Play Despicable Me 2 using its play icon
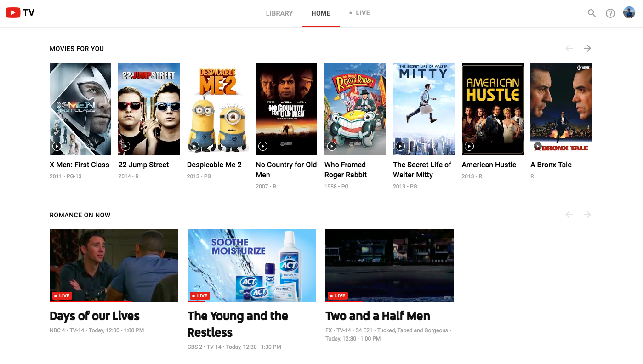This screenshot has width=643, height=364. click(194, 146)
